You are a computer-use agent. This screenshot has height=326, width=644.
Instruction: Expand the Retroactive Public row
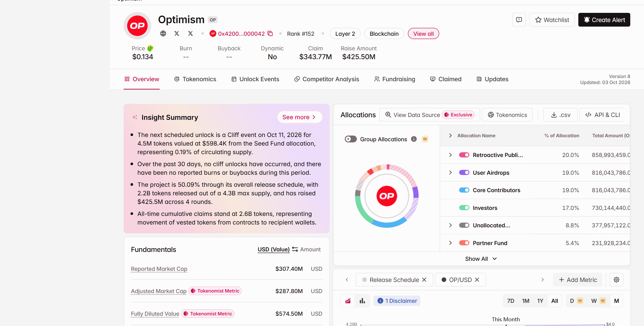tap(451, 155)
